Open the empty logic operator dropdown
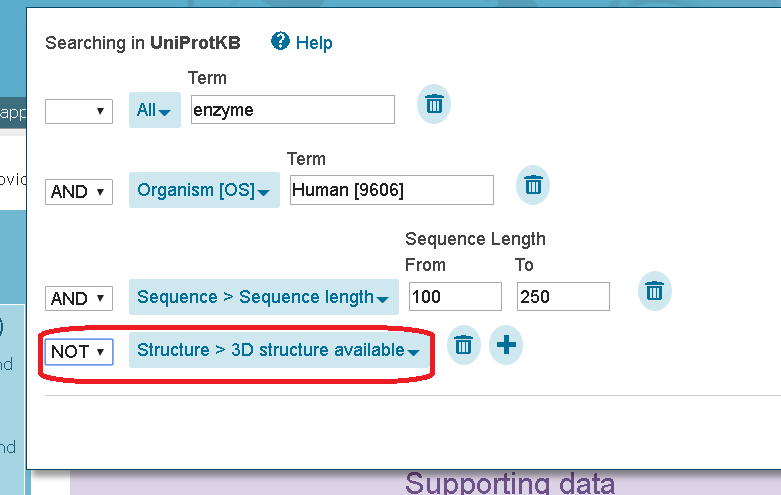The width and height of the screenshot is (781, 495). 79,111
